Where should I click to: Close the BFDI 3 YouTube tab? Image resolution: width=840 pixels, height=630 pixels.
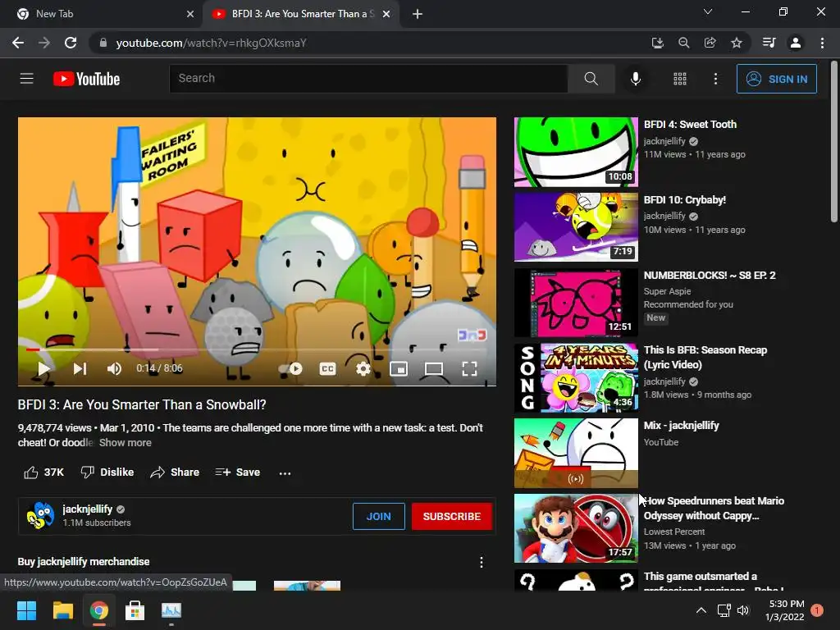(386, 14)
